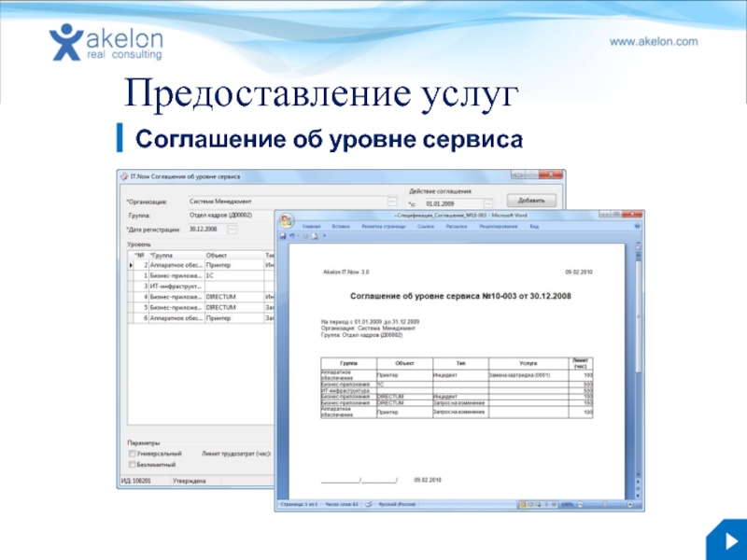Click the www.akelon.com link
The image size is (747, 560).
(x=654, y=41)
